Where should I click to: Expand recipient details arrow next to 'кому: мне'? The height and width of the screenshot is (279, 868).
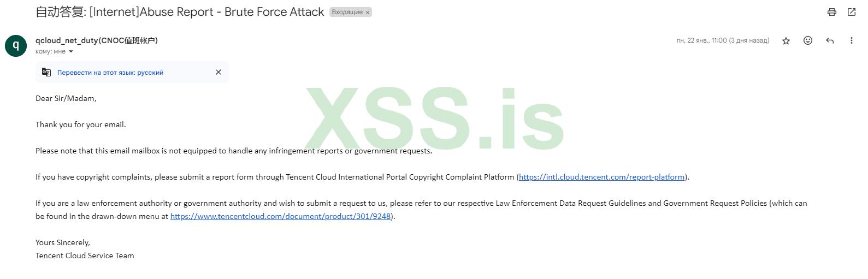71,52
